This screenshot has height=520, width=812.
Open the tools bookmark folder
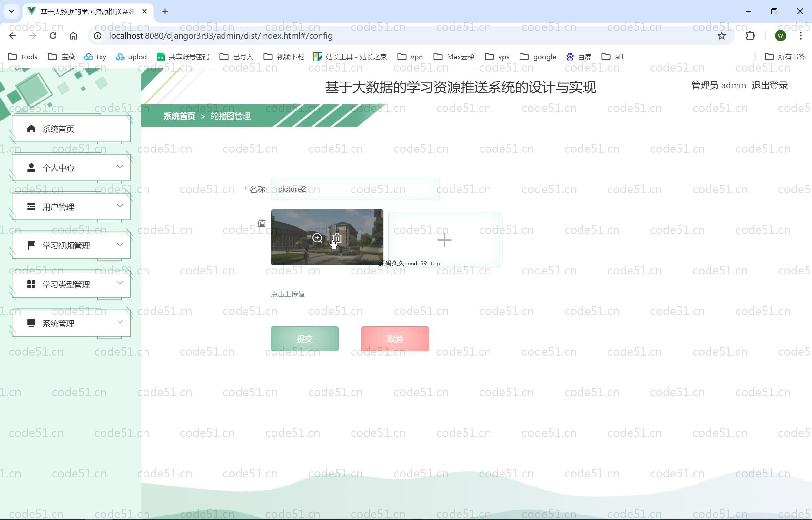point(23,57)
